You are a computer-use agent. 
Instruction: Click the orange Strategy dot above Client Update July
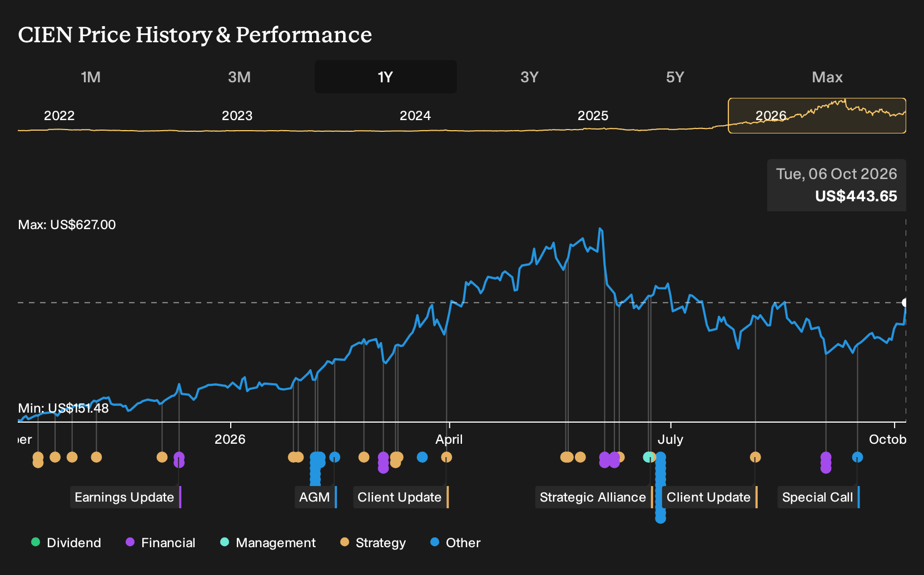pos(755,457)
